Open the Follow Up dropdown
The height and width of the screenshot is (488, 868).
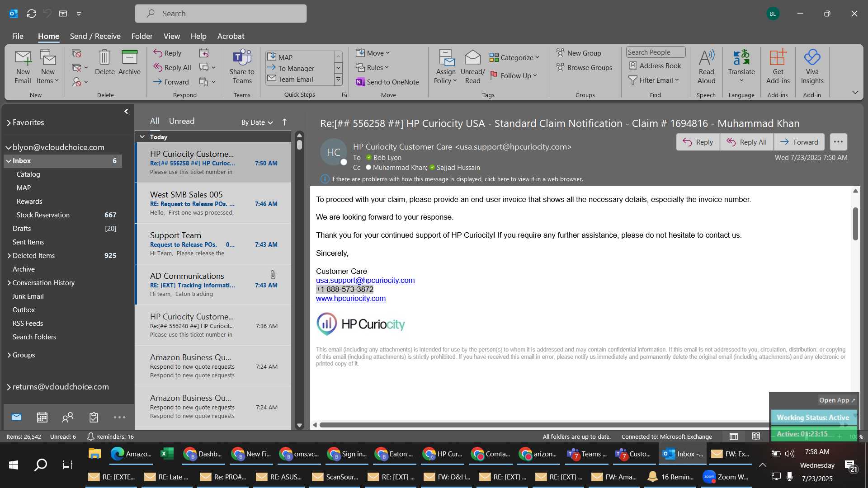[x=513, y=75]
